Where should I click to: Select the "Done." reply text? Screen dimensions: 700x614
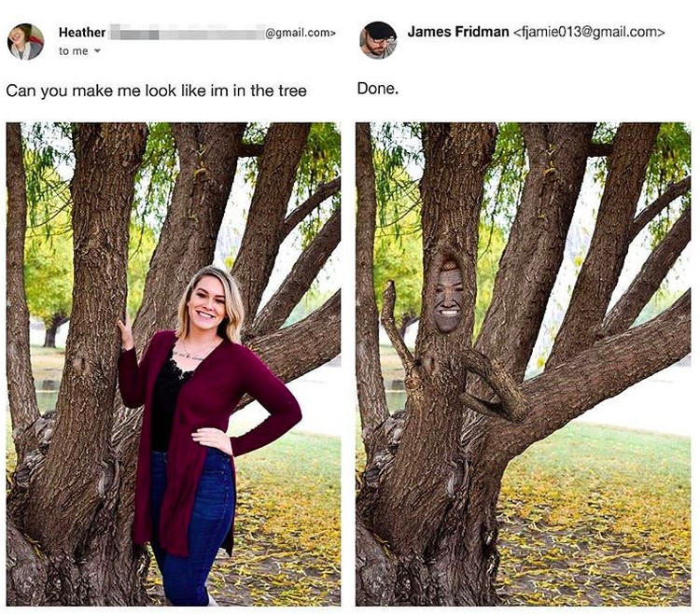coord(377,89)
